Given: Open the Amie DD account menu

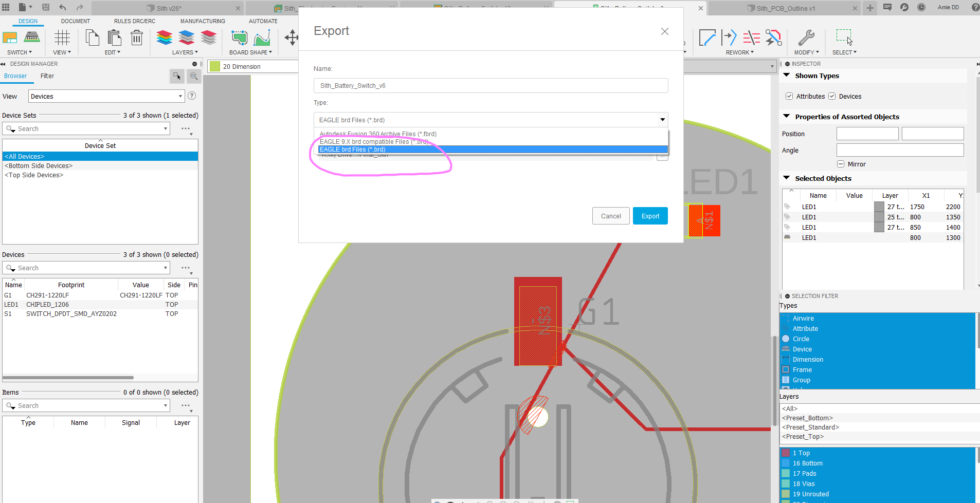Looking at the screenshot, I should pos(948,8).
